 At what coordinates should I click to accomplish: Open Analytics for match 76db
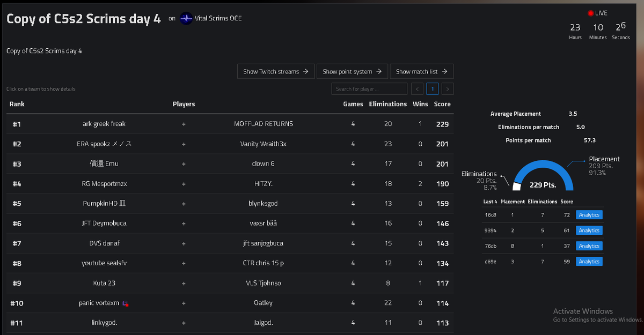coord(589,246)
